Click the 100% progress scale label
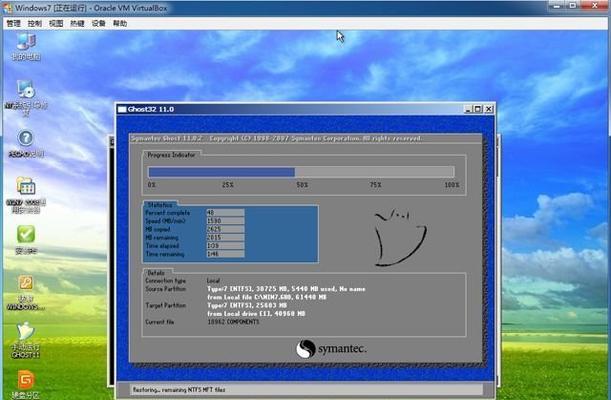 (452, 185)
